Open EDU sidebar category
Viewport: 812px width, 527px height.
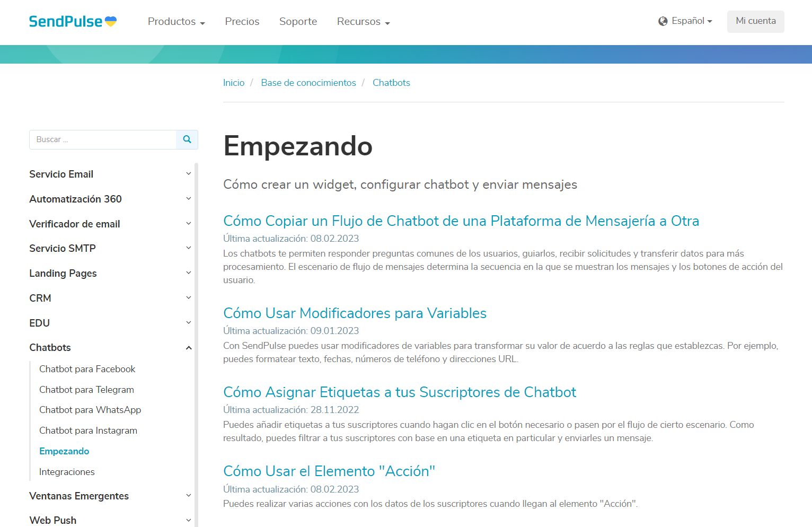(x=40, y=323)
